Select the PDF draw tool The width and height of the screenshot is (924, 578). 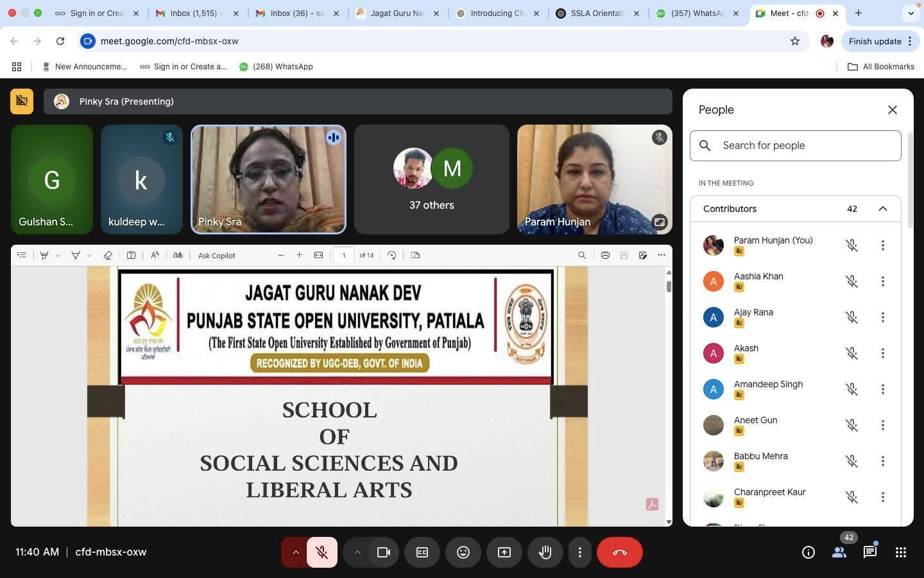click(76, 255)
